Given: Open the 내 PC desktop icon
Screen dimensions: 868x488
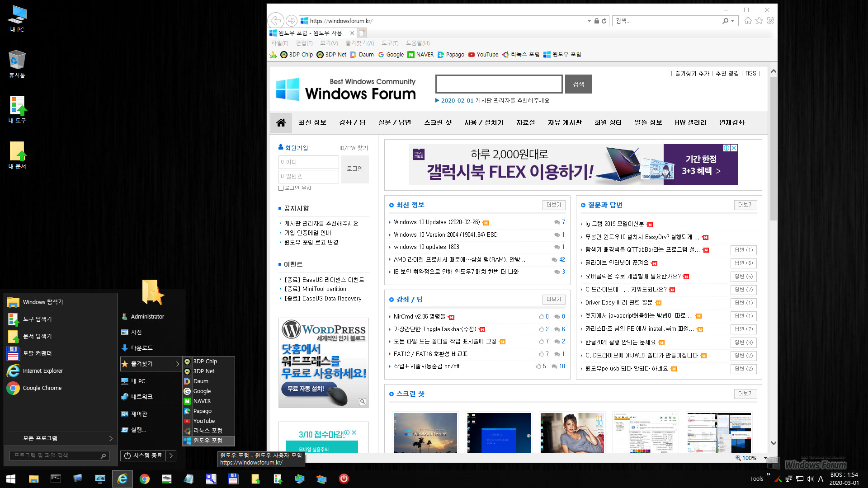Looking at the screenshot, I should pos(17,19).
